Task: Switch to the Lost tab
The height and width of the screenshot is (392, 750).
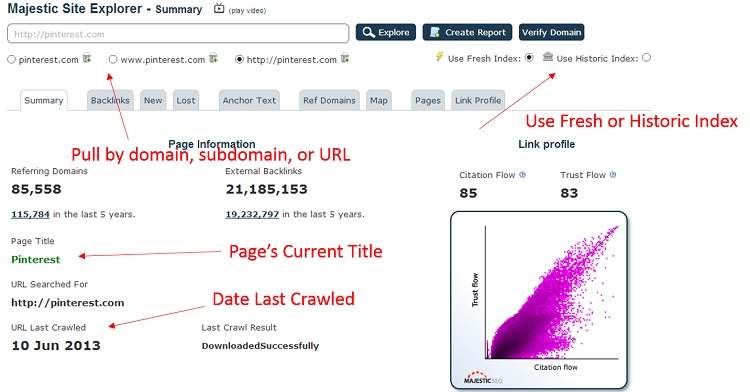Action: [186, 100]
